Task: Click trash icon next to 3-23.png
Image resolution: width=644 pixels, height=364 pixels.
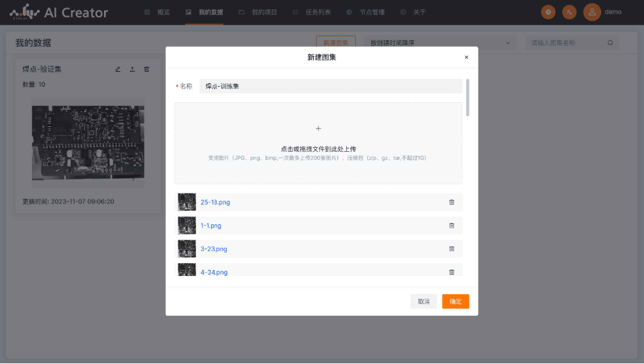Action: (451, 249)
